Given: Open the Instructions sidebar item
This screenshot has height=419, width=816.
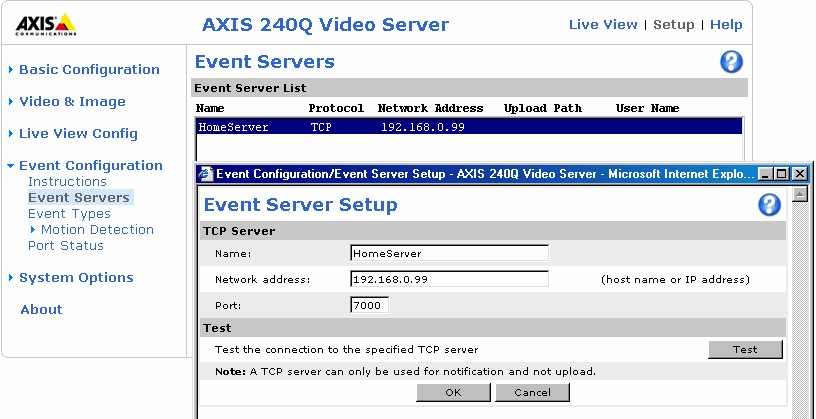Looking at the screenshot, I should (x=67, y=182).
